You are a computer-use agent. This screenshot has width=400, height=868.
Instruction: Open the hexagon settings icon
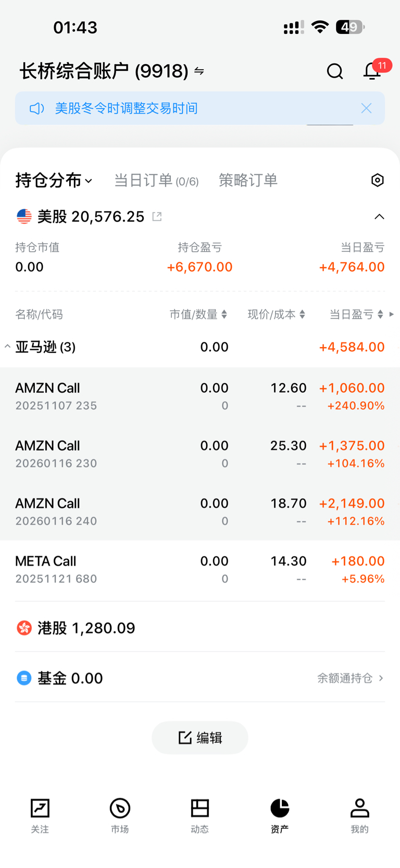[378, 180]
